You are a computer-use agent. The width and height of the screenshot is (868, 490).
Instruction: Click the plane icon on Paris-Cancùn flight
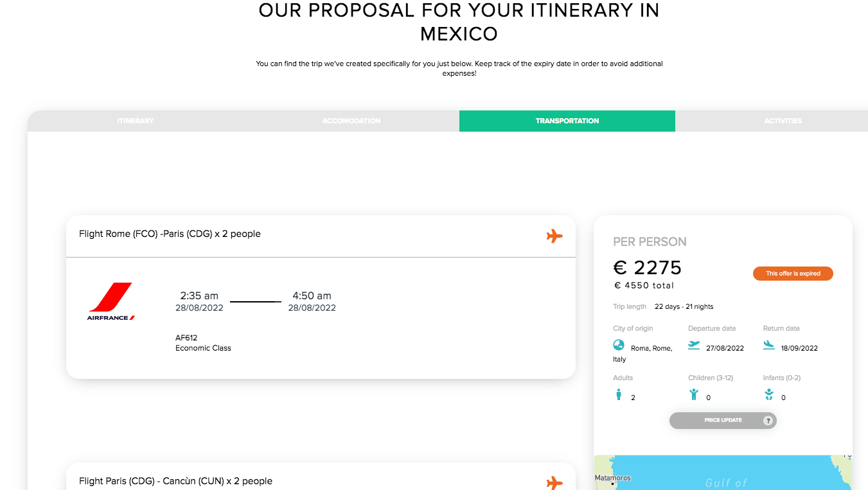[x=554, y=482]
